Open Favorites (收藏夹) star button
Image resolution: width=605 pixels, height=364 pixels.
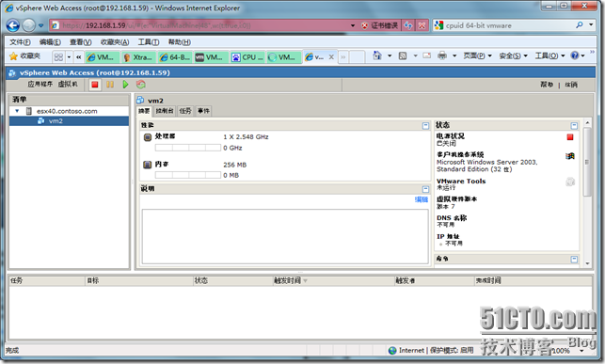(24, 56)
